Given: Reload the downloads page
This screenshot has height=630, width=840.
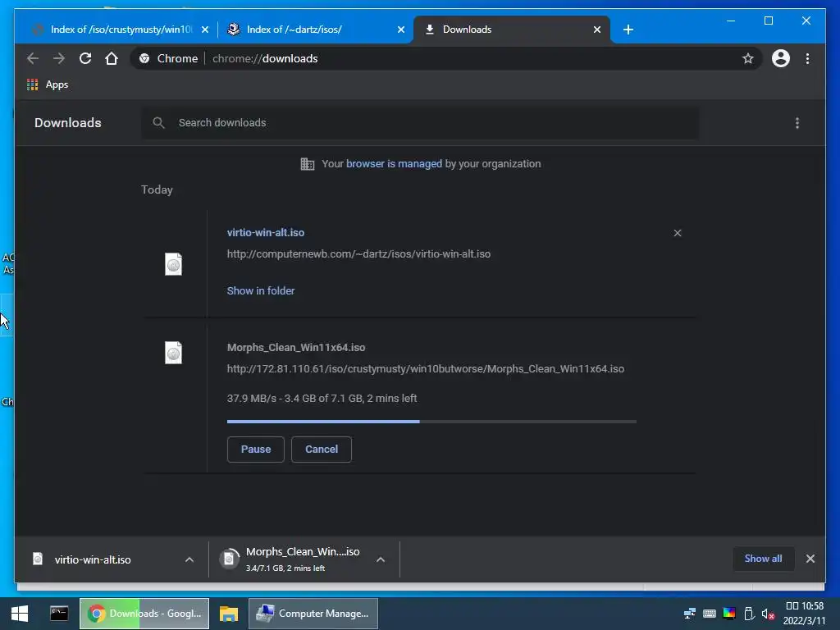Looking at the screenshot, I should [x=85, y=58].
